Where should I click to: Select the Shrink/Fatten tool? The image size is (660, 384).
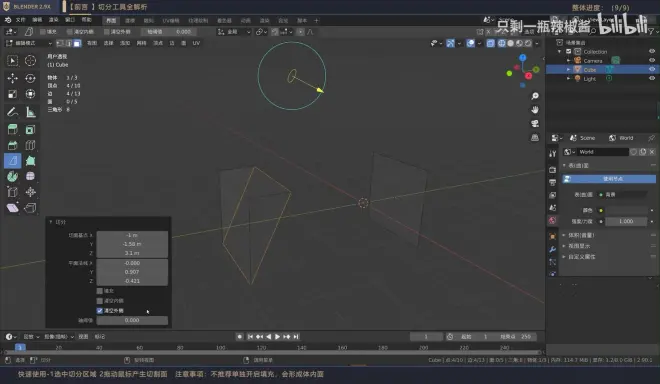pos(30,192)
